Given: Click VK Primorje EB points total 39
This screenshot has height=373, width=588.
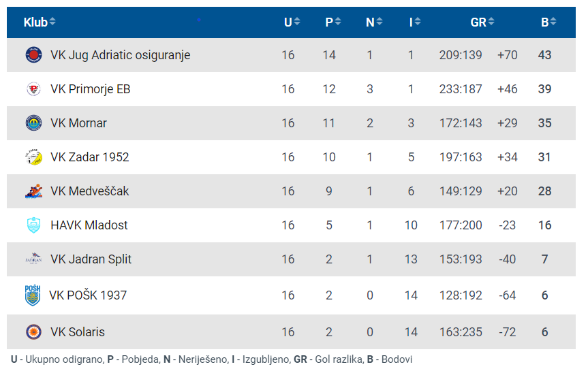Looking at the screenshot, I should (x=544, y=89).
